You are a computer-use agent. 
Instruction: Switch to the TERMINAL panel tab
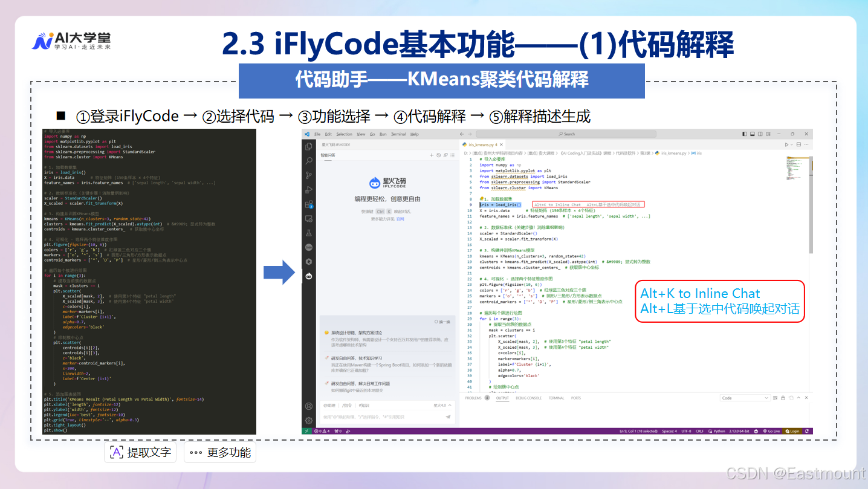(556, 398)
